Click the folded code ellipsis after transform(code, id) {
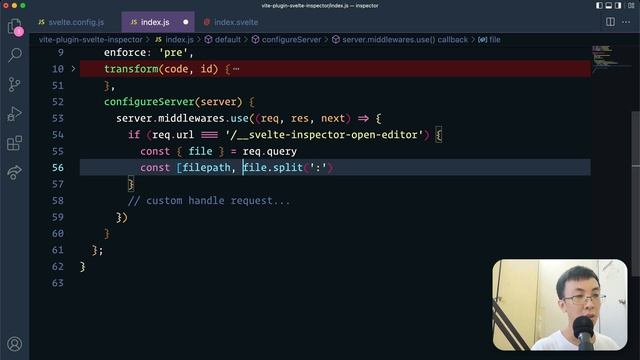This screenshot has width=640, height=360. pyautogui.click(x=236, y=69)
